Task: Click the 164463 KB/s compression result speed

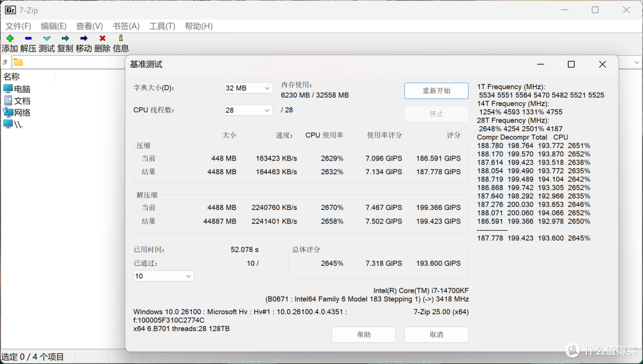Action: 276,172
